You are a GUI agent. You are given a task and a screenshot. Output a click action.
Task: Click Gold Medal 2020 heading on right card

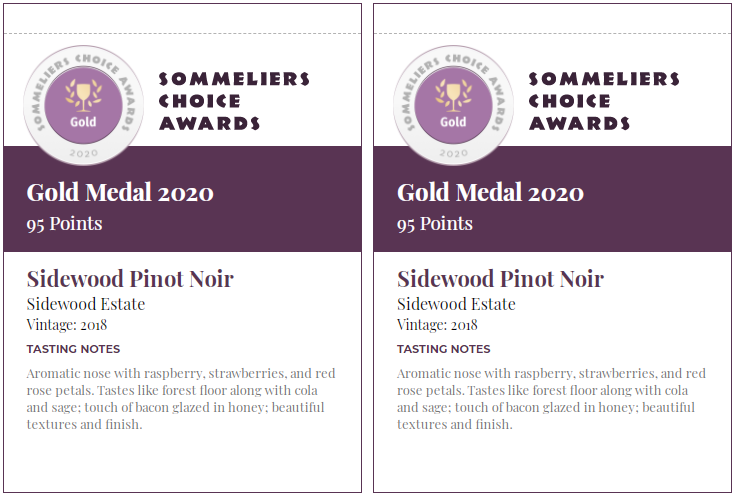[490, 192]
